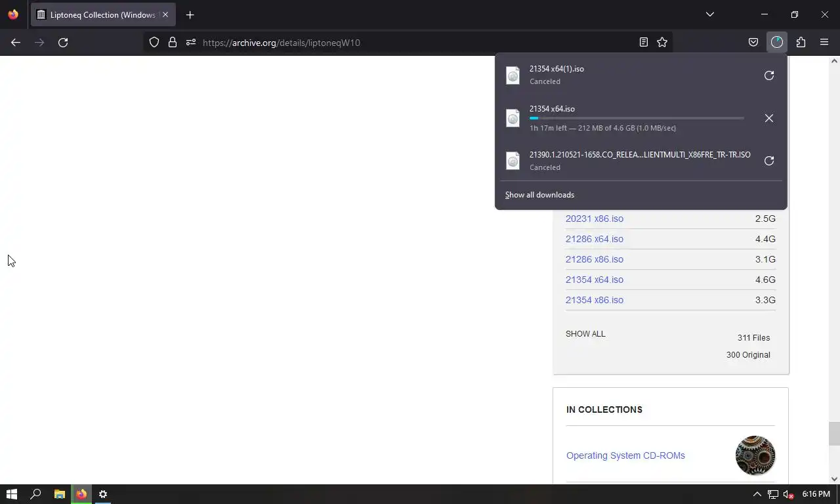Open Firefox View pinned icon
Screen dimensions: 840x504
pyautogui.click(x=13, y=14)
